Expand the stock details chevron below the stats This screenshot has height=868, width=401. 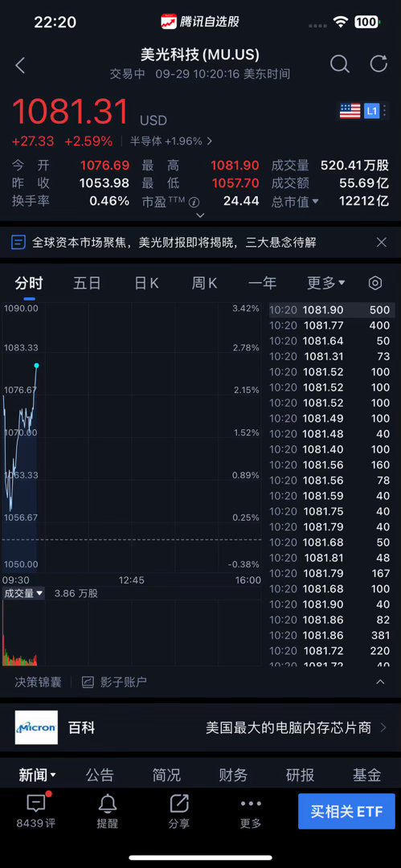click(201, 215)
